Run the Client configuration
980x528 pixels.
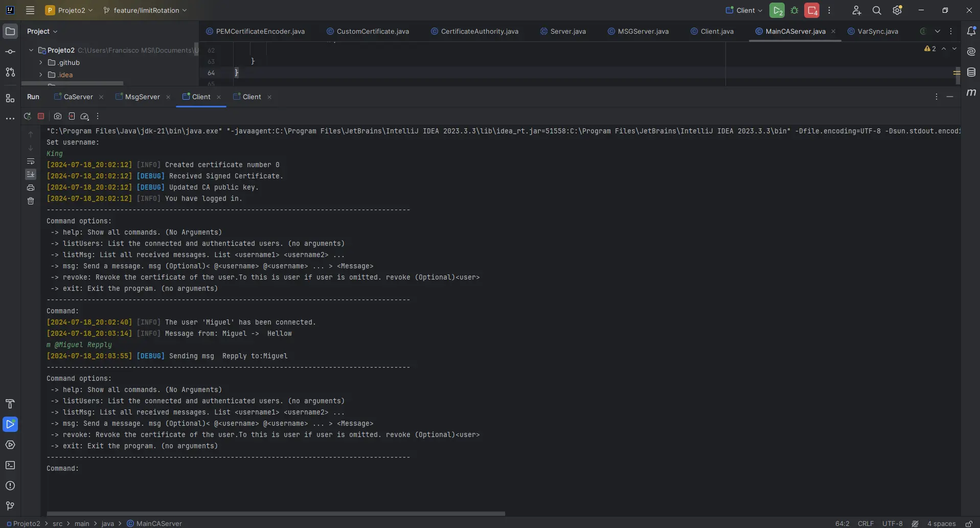(777, 10)
